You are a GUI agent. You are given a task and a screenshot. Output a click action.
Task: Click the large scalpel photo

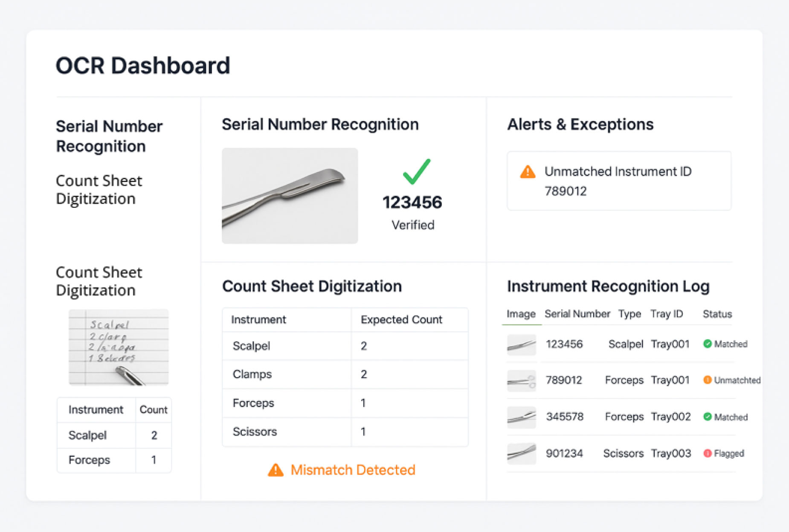coord(290,196)
